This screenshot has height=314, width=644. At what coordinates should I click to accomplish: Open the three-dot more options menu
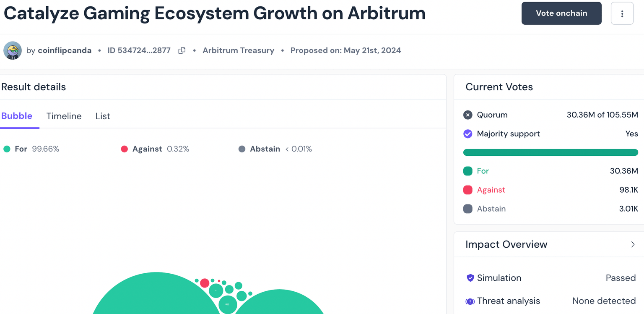[622, 13]
